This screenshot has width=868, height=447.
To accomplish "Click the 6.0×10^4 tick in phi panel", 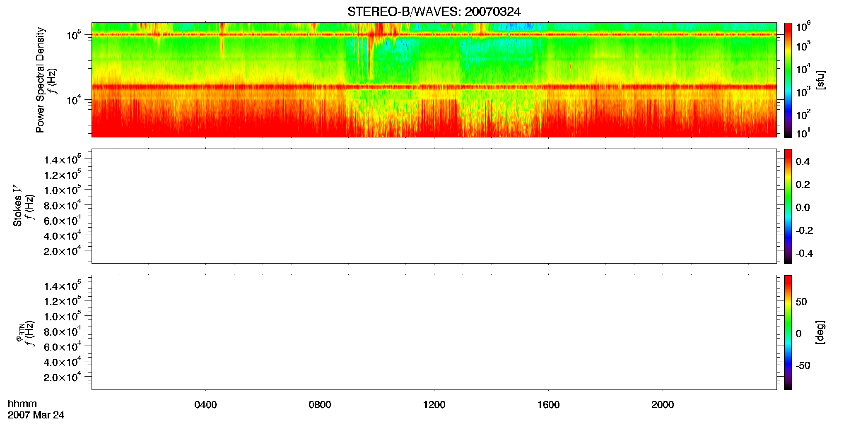I will (x=63, y=346).
